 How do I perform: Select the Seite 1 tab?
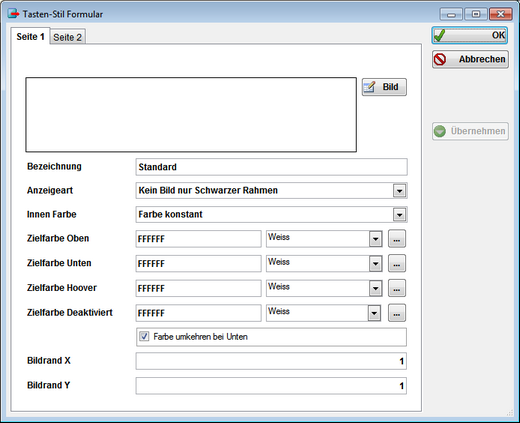pyautogui.click(x=30, y=36)
